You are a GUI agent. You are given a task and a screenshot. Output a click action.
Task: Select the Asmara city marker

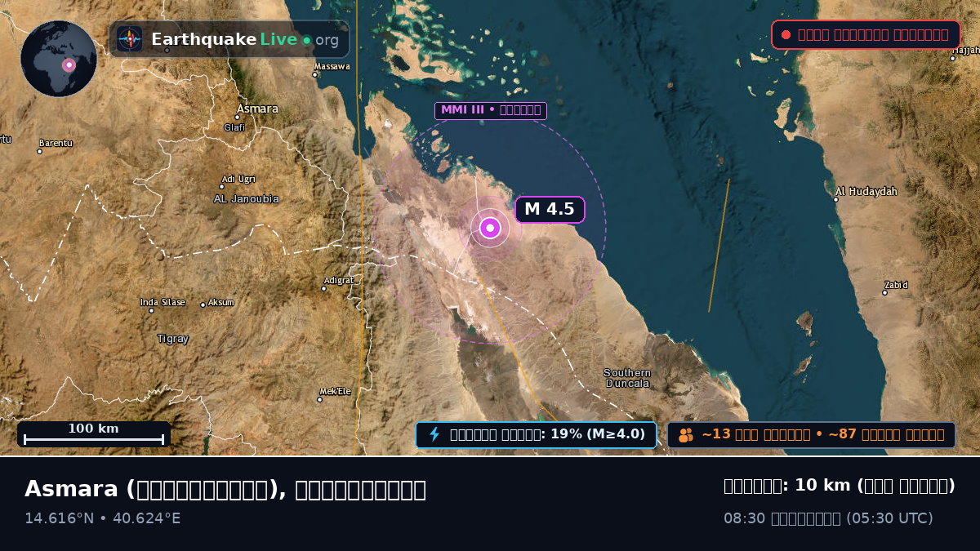click(x=238, y=117)
